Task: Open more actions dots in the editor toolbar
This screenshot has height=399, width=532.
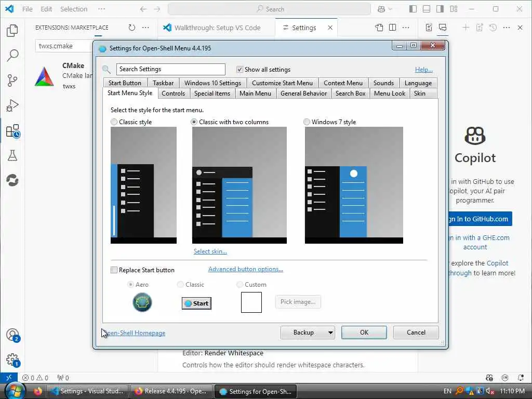Action: [406, 28]
